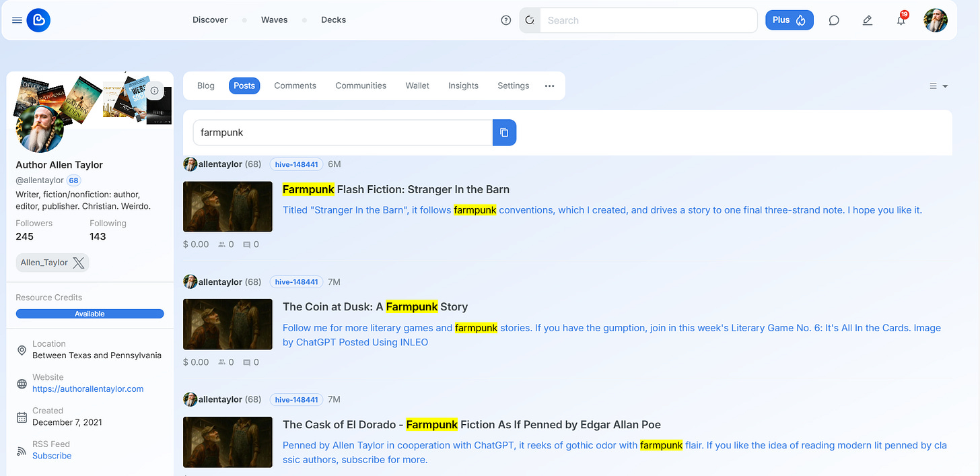The height and width of the screenshot is (476, 980).
Task: Open hive-148441 tag on Cask of El Dorado post
Action: pyautogui.click(x=296, y=399)
